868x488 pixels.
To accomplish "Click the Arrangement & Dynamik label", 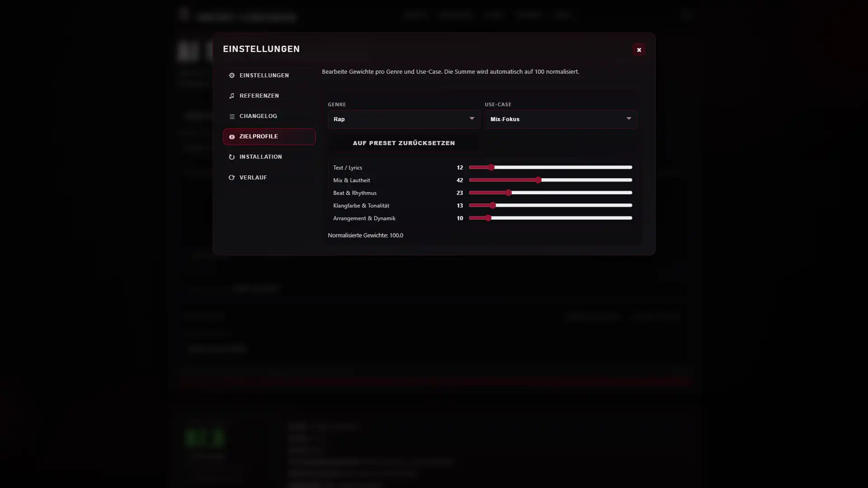I will coord(364,218).
